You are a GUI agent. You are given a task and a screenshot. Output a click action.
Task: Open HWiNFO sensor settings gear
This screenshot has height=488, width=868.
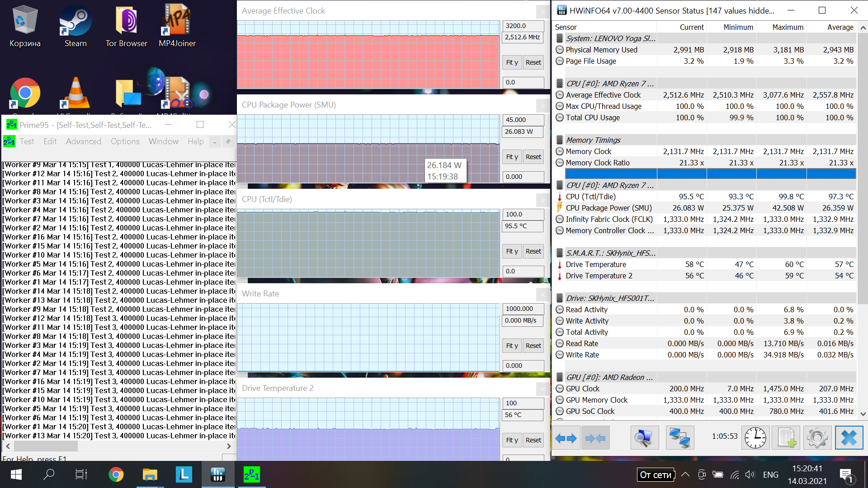pos(817,438)
